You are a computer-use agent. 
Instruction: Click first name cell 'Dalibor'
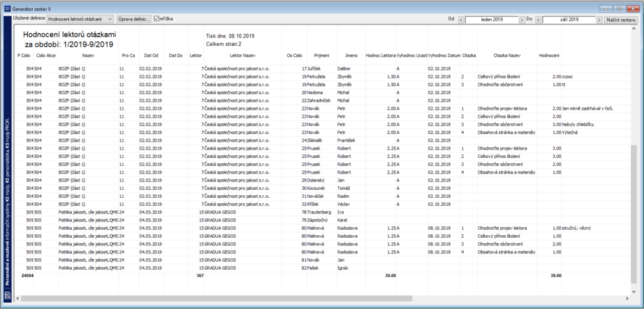344,68
